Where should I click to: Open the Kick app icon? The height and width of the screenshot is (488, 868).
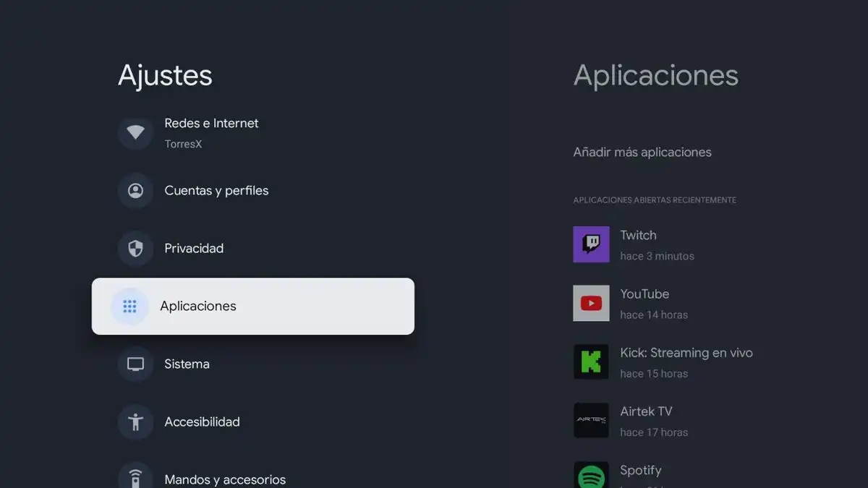point(591,361)
